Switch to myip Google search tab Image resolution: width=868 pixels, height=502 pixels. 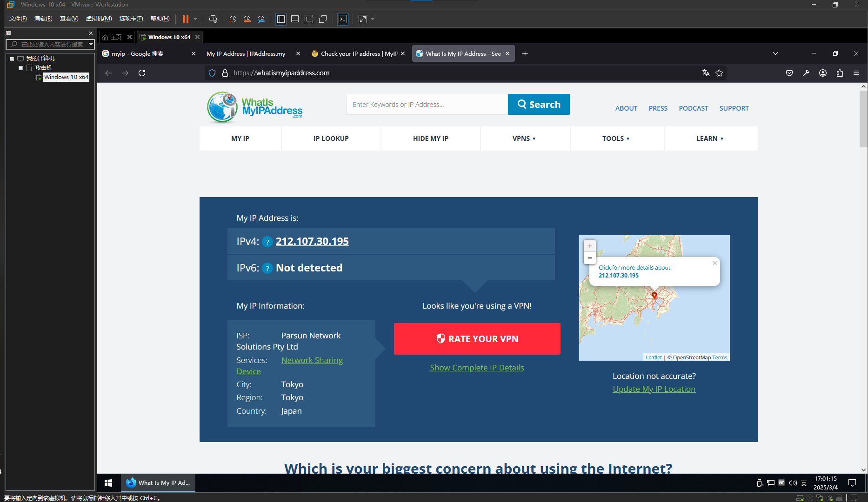[x=137, y=54]
